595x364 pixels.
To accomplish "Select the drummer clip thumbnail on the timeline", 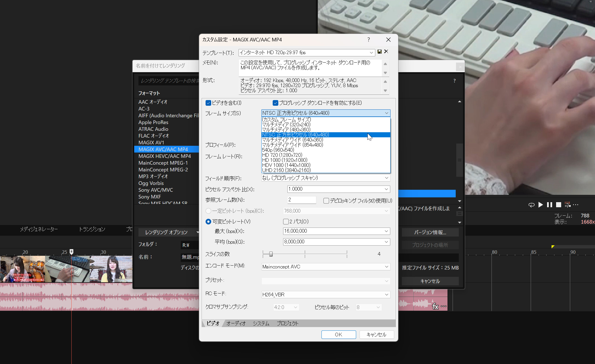I will (23, 269).
